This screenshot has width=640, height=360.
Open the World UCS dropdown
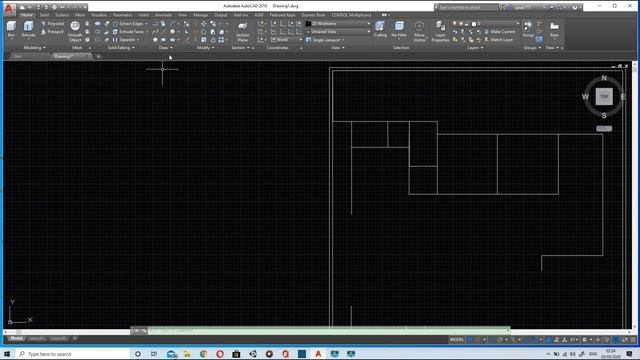pos(286,40)
